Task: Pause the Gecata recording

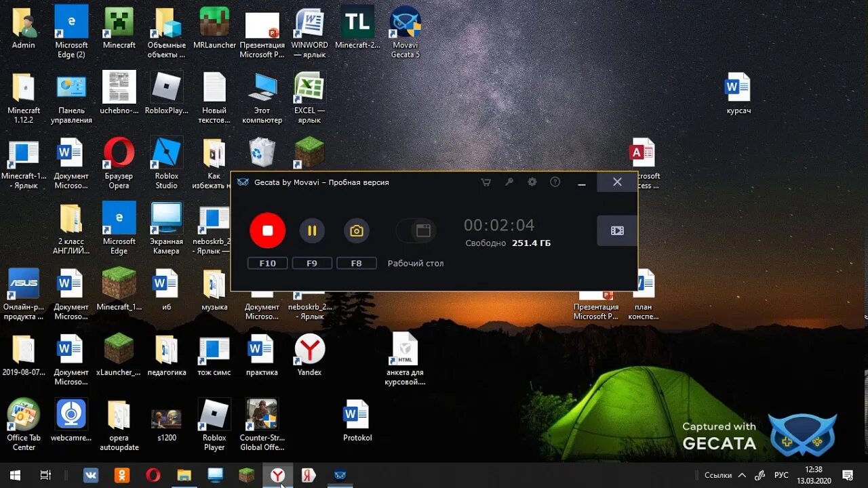Action: click(312, 230)
